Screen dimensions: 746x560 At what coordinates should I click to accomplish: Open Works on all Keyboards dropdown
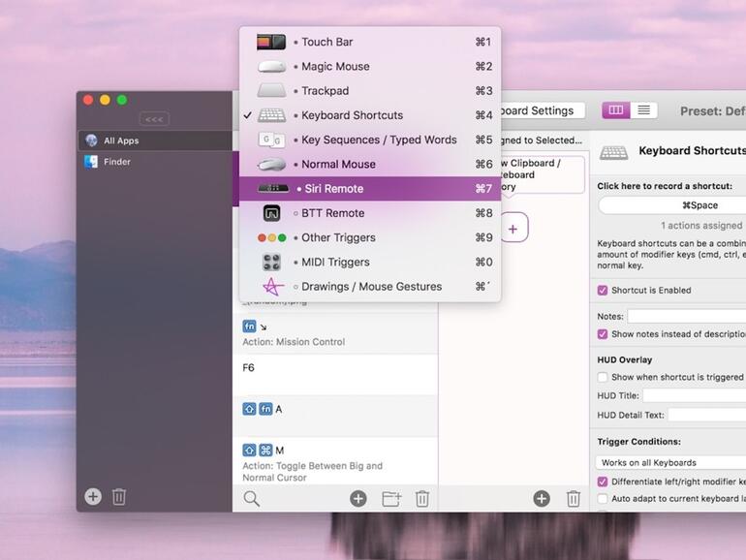point(670,462)
